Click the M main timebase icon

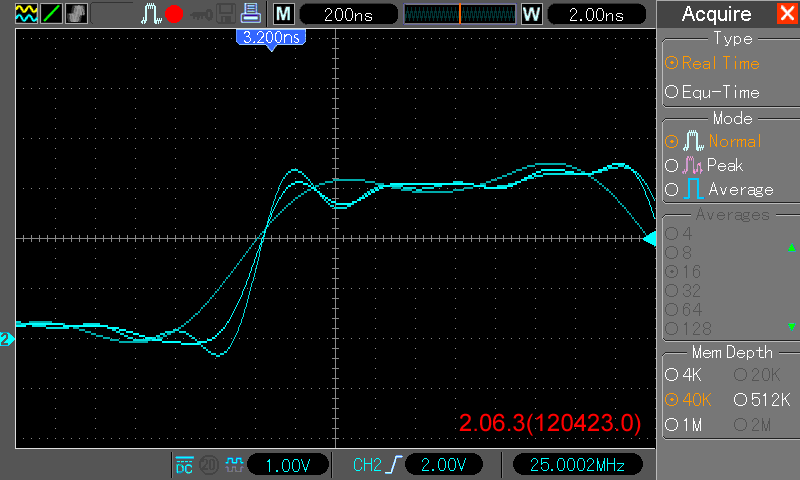[x=283, y=14]
